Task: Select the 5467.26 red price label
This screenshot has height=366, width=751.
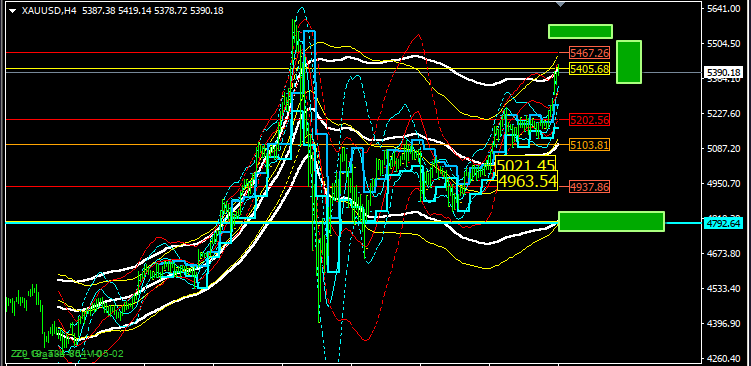Action: coord(590,52)
